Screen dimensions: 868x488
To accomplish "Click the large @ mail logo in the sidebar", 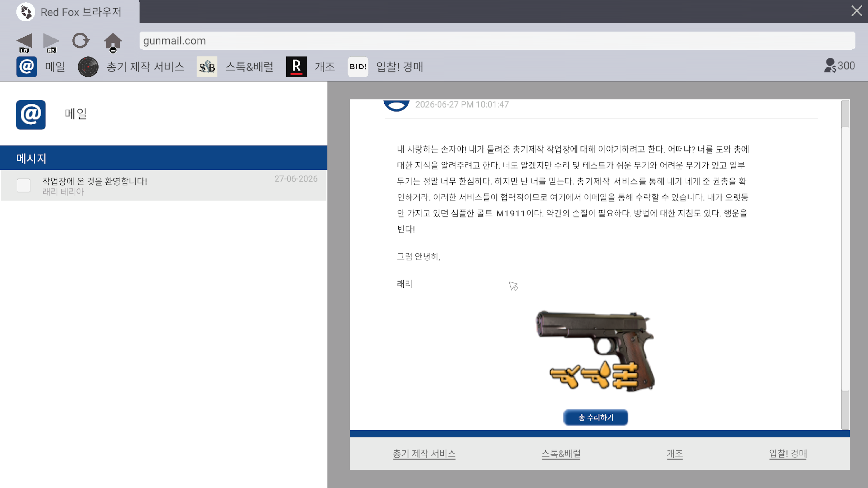I will pos(31,115).
